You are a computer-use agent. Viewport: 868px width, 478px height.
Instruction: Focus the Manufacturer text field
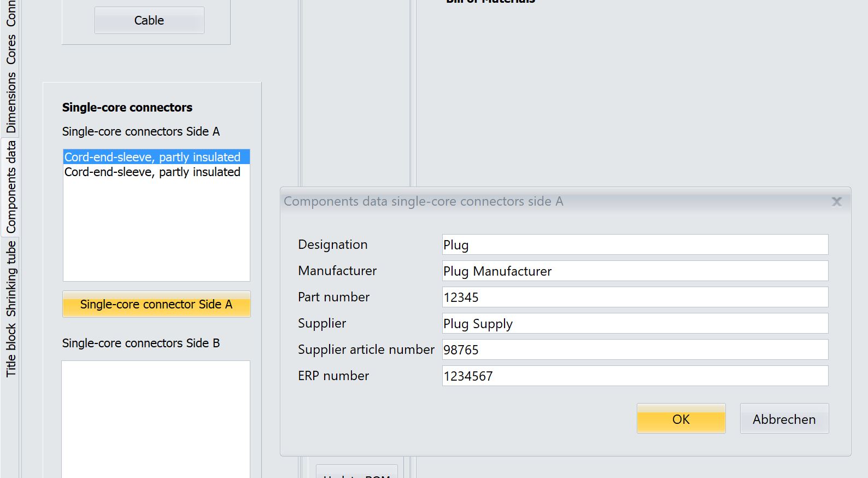point(635,271)
